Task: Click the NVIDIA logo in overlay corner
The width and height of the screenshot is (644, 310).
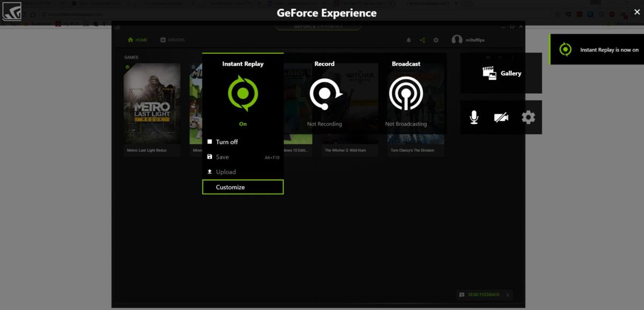Action: (12, 12)
